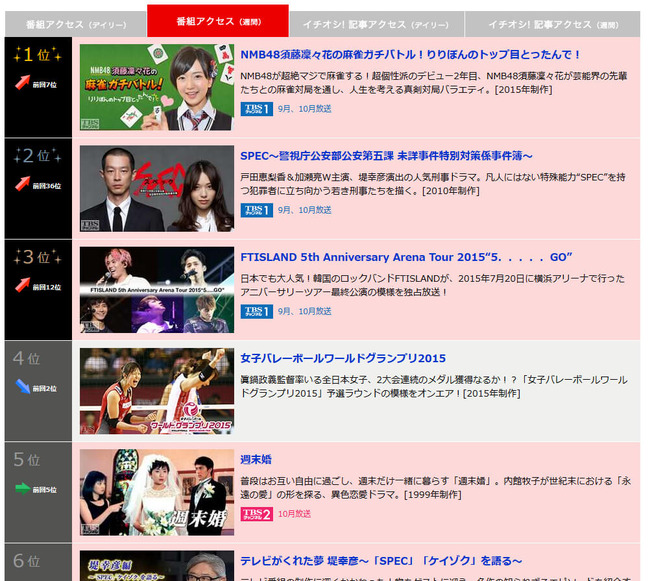The image size is (650, 581).
Task: Click the bronze 3位 rank badge
Action: (38, 257)
